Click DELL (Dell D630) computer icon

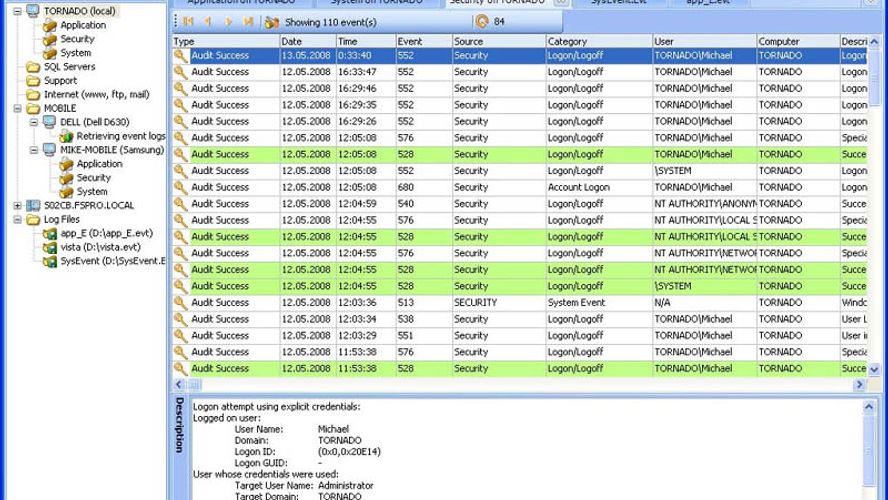[49, 122]
